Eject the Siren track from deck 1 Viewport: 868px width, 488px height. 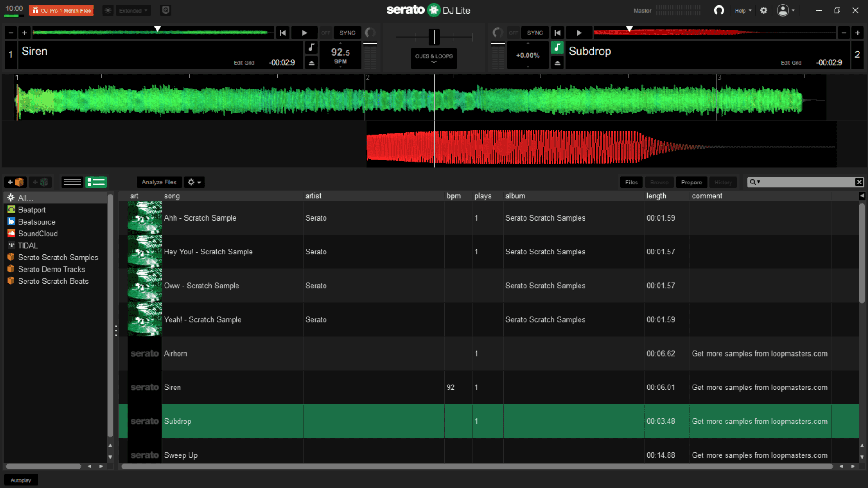point(311,63)
